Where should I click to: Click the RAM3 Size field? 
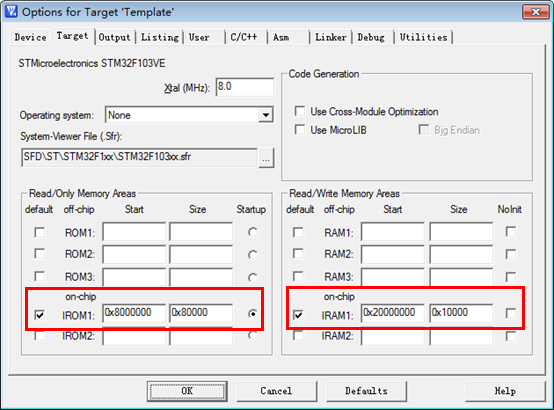[461, 277]
